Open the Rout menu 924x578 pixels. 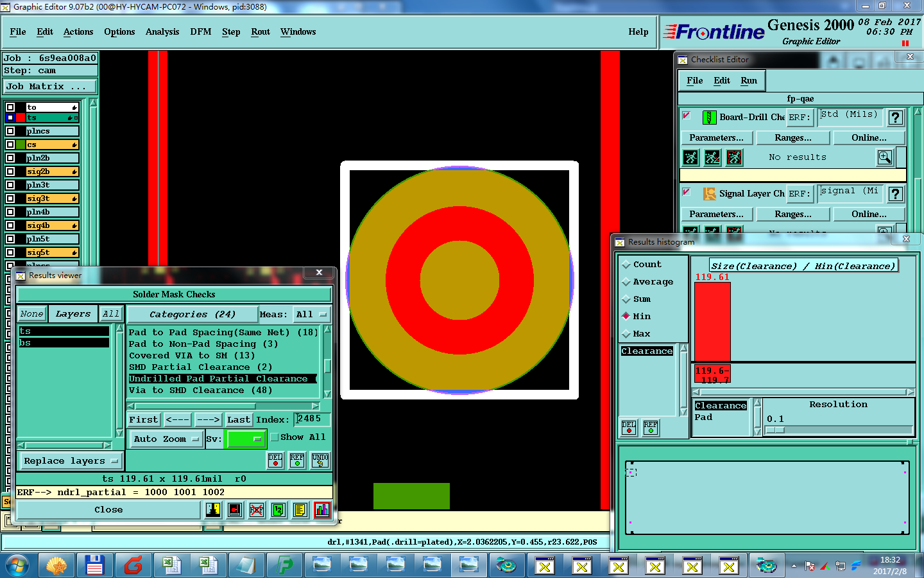[261, 32]
